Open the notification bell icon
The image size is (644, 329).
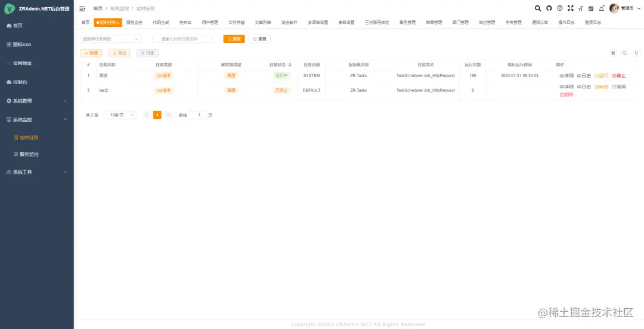601,8
